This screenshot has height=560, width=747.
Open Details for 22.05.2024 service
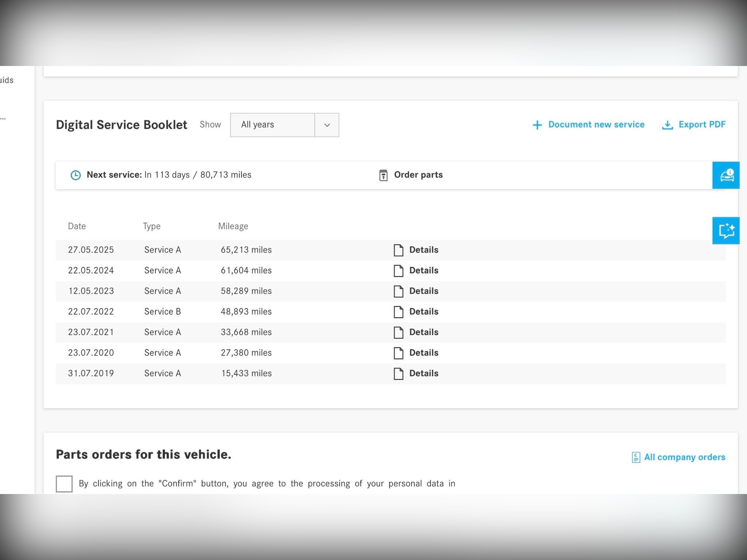click(423, 271)
